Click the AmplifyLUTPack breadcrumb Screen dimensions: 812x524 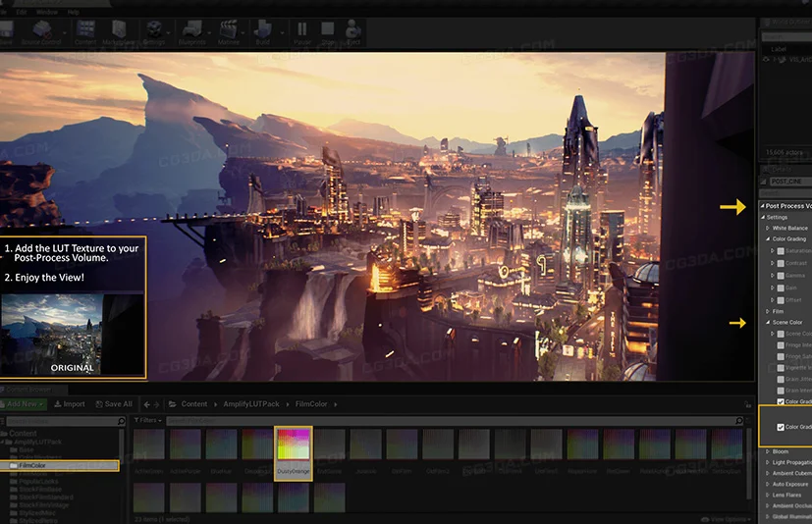(x=251, y=404)
